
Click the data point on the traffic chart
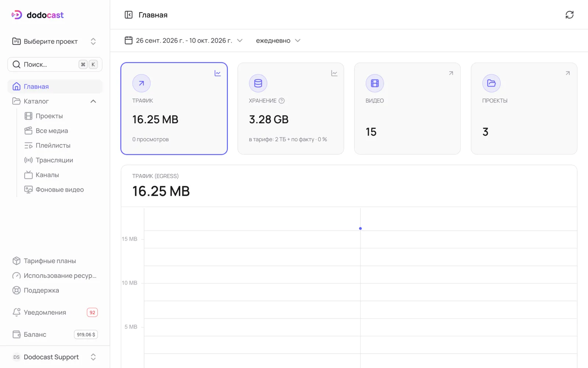pyautogui.click(x=361, y=229)
